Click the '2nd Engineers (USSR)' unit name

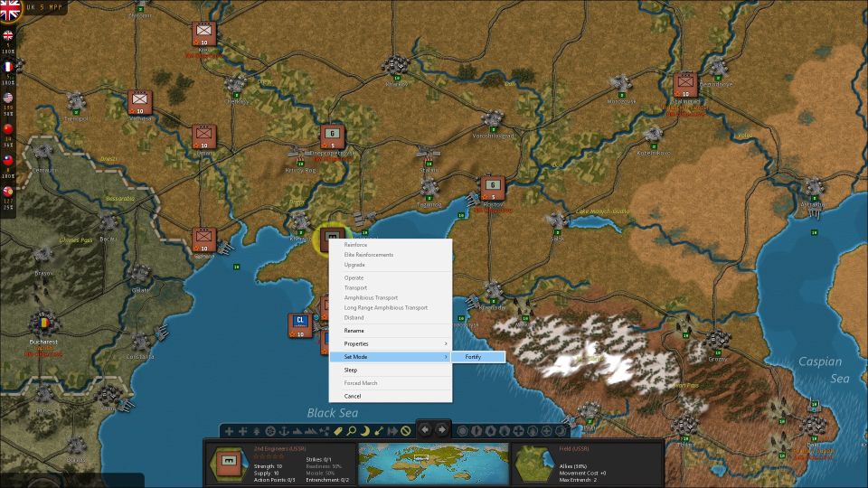point(279,449)
